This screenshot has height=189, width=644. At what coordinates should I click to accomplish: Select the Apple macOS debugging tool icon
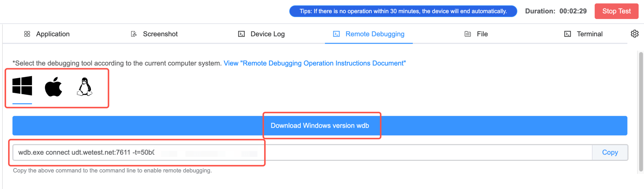pos(53,87)
